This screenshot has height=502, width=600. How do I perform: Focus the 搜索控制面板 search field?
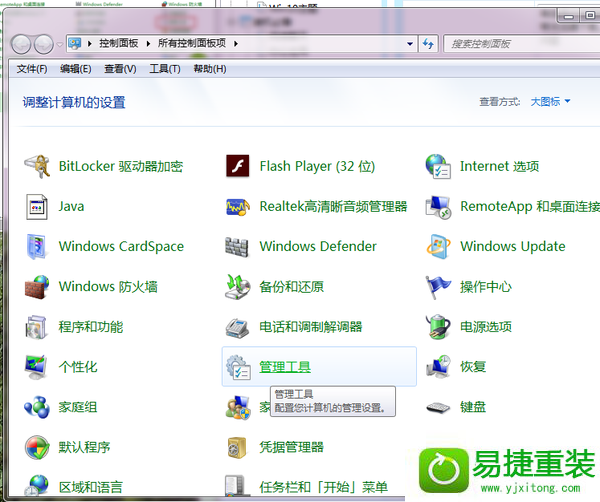523,44
